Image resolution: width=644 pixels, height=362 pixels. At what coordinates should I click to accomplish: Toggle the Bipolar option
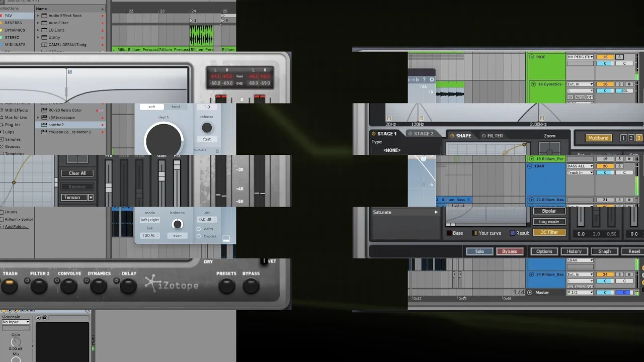click(x=549, y=212)
